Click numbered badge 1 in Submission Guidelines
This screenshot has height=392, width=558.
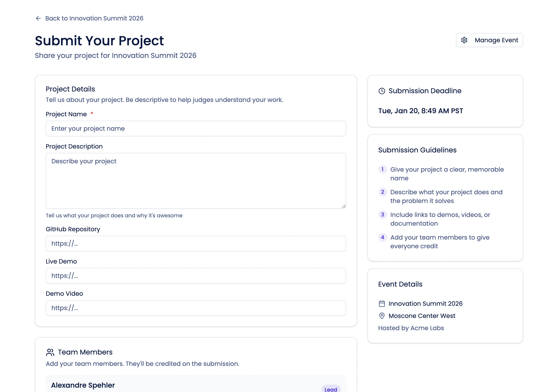pos(383,169)
